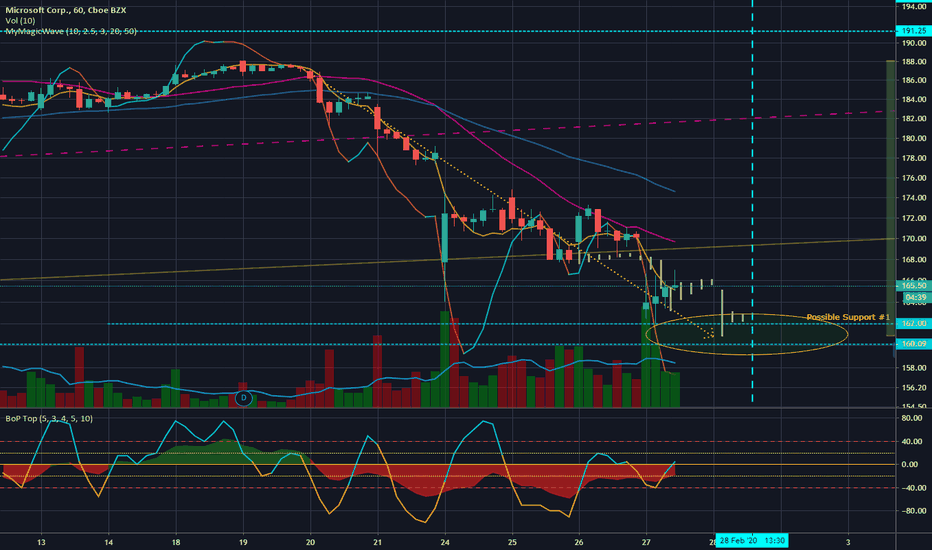Click the 180.00 price axis label
Screen dimensions: 932x550
coord(914,138)
